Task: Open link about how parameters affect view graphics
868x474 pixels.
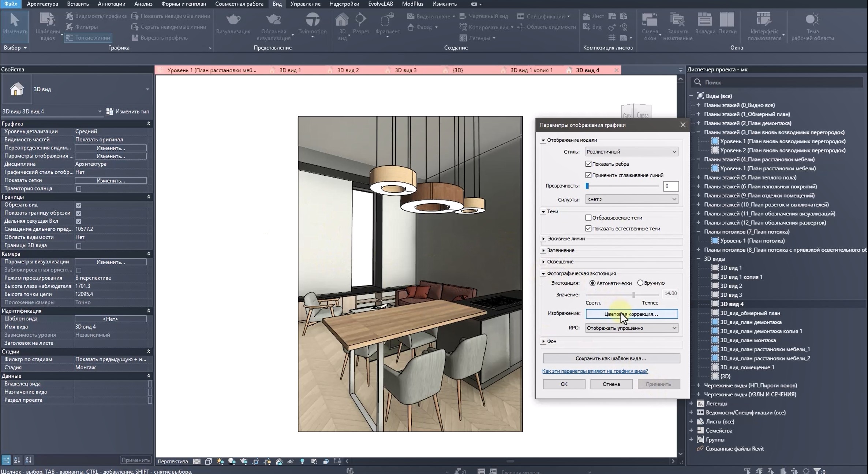Action: point(595,371)
